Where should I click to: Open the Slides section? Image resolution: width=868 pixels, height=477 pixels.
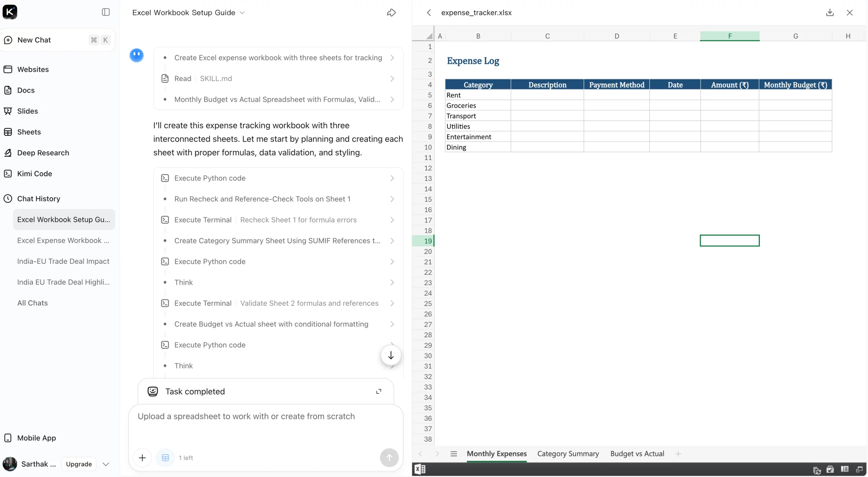click(27, 111)
